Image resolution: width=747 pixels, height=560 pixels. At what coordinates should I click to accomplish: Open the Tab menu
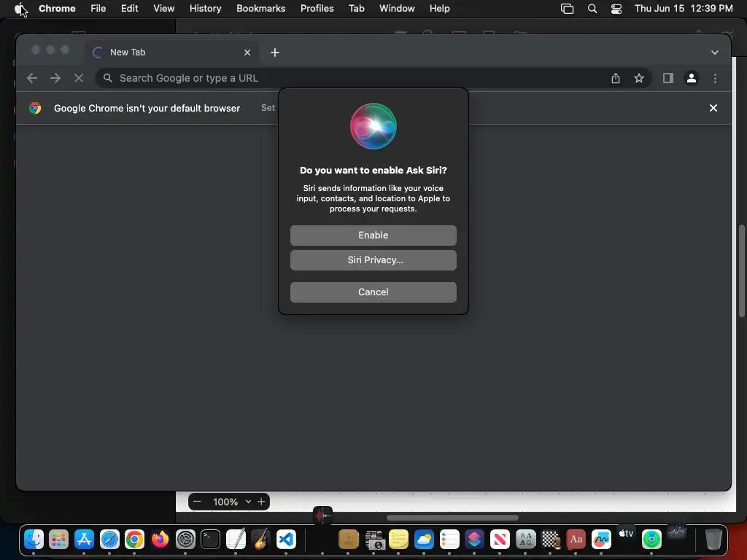356,9
